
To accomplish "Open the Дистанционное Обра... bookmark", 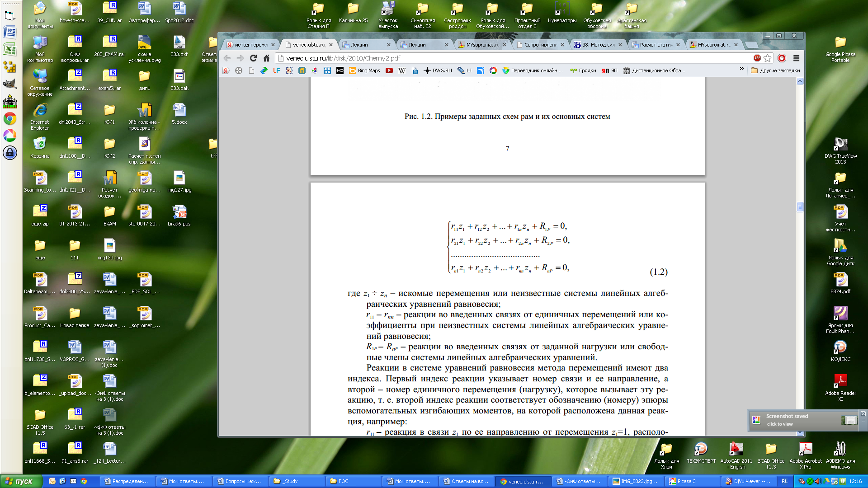I will tap(654, 70).
